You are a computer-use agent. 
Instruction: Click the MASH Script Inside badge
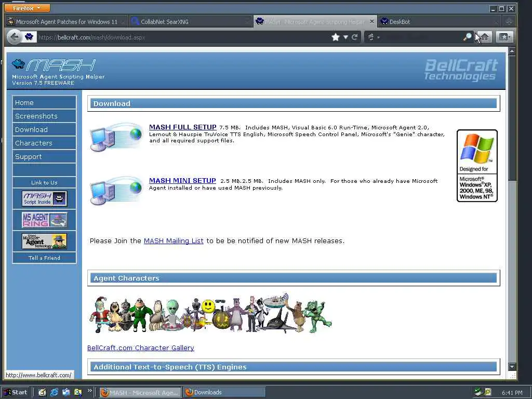pyautogui.click(x=45, y=198)
